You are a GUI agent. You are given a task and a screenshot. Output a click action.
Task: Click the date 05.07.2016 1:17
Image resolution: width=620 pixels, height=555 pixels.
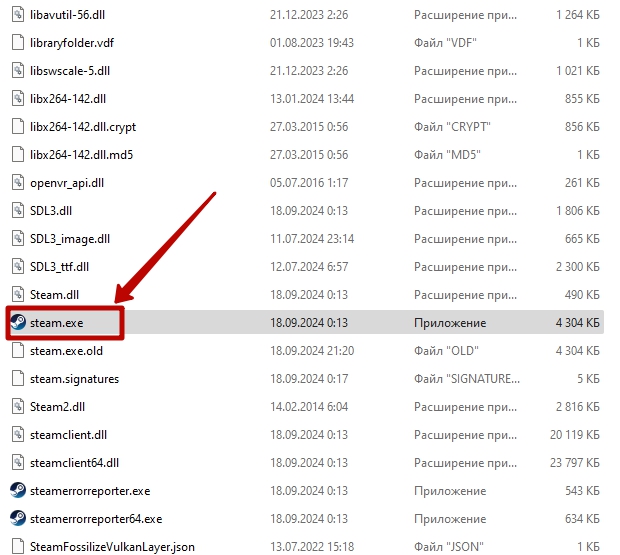pos(309,183)
